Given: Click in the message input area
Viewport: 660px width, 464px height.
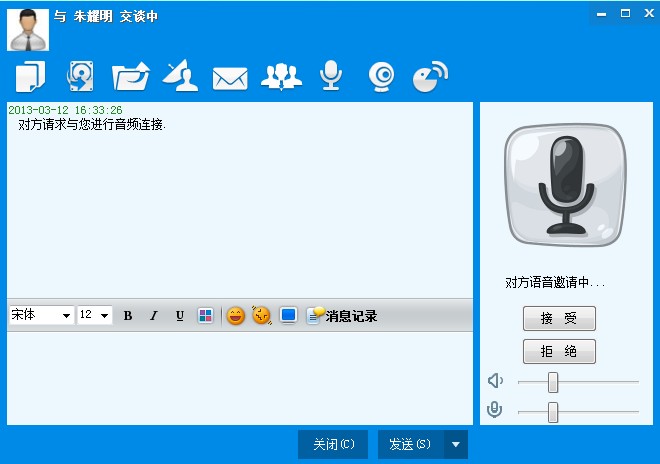Looking at the screenshot, I should click(x=240, y=378).
